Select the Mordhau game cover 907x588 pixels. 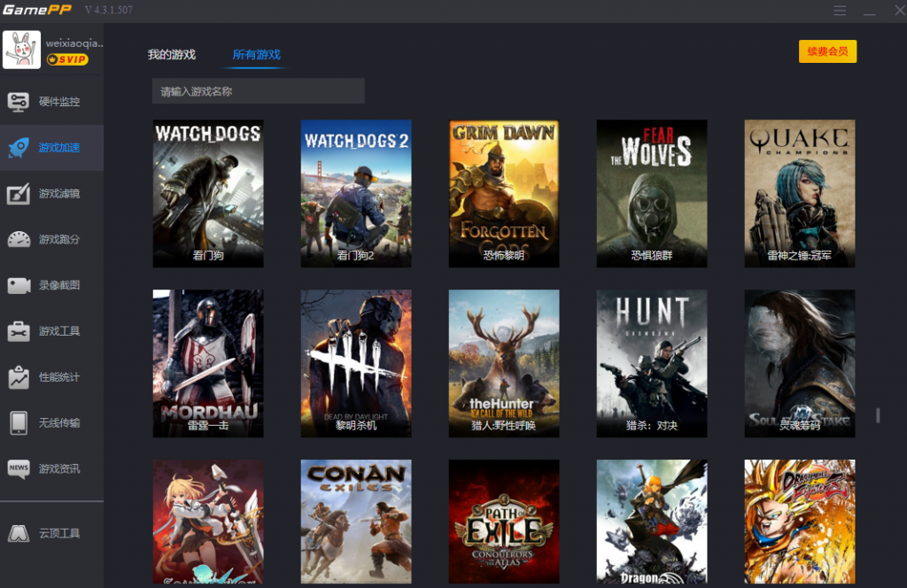[x=208, y=363]
